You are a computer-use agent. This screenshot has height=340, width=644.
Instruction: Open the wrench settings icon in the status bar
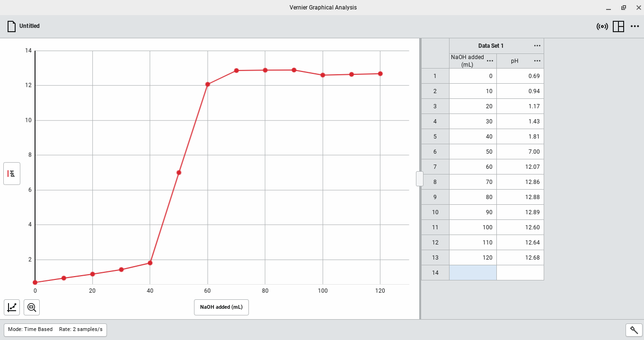coord(634,330)
